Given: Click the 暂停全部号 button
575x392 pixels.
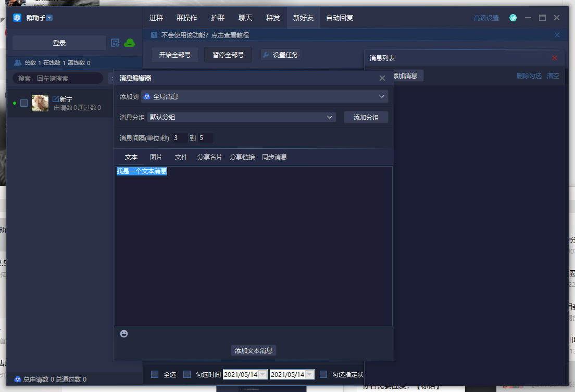Looking at the screenshot, I should point(228,55).
